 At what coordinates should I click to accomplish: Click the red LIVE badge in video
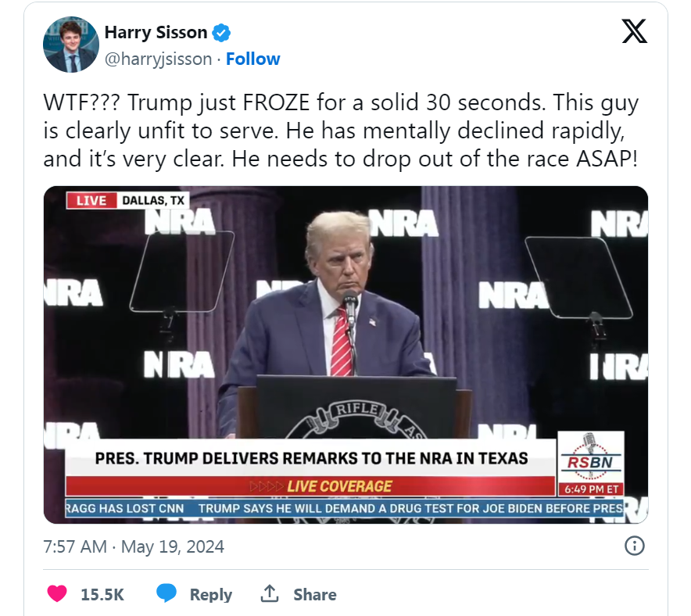(91, 201)
